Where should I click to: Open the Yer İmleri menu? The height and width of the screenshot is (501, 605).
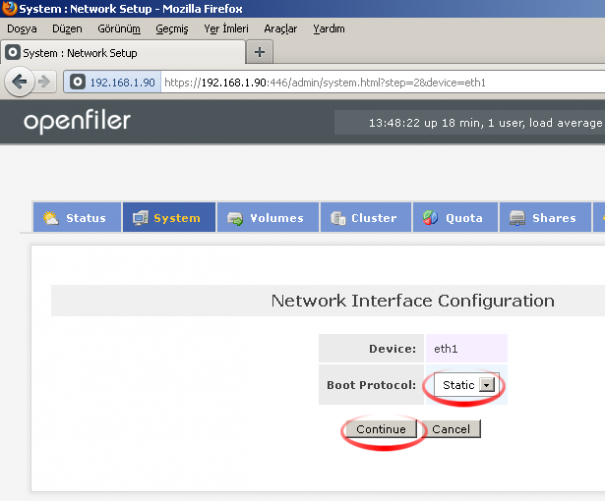(226, 29)
